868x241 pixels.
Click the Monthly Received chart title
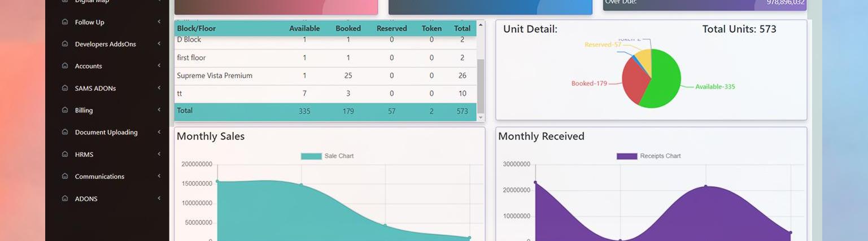click(541, 136)
